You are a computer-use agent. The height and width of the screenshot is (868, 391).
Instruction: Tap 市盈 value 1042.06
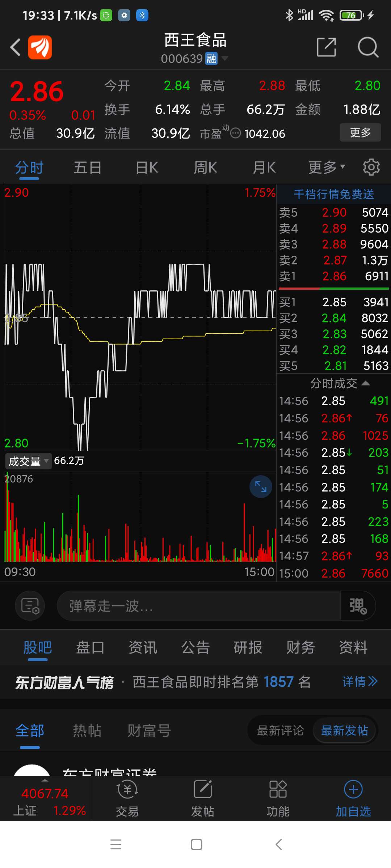click(265, 134)
